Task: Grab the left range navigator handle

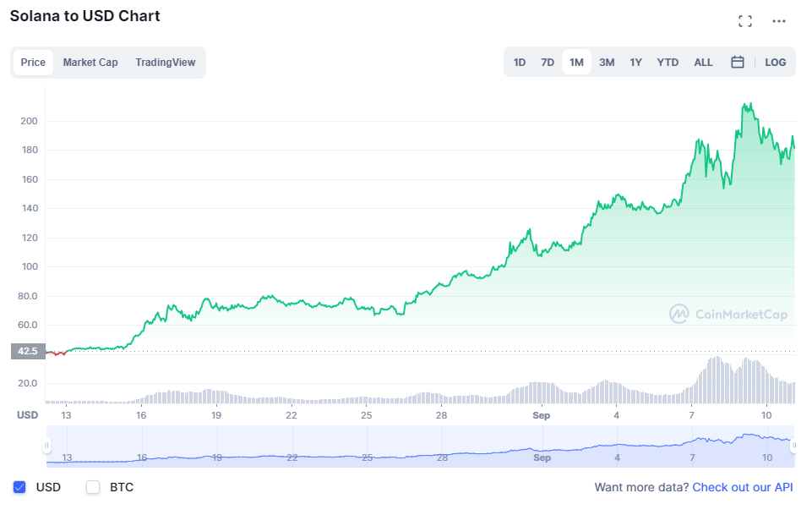Action: (x=46, y=445)
